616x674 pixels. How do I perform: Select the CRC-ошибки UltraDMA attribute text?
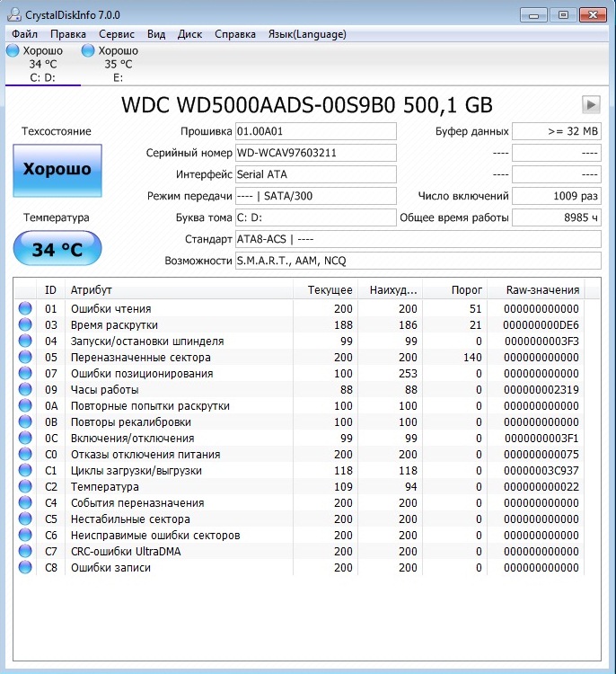pos(126,552)
